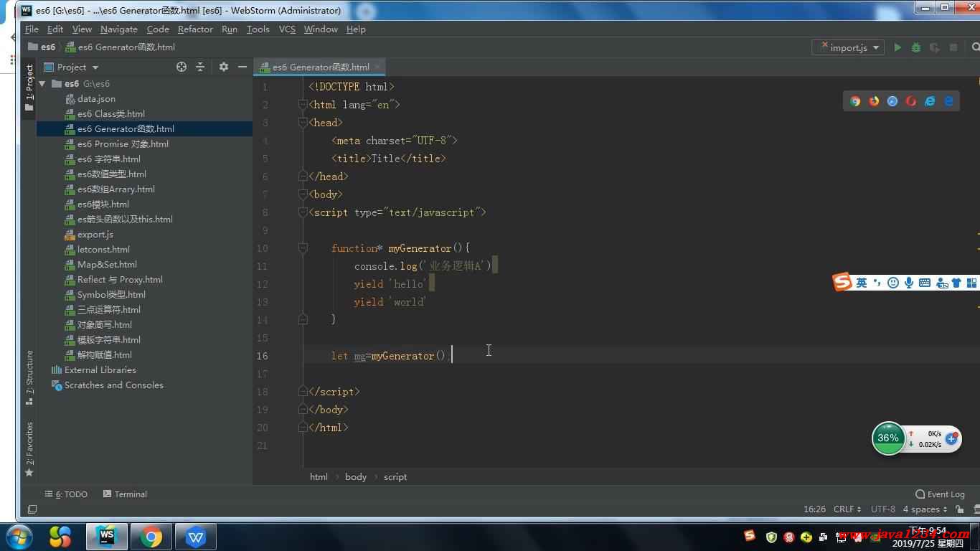
Task: Click the script breadcrumb in editor
Action: pos(395,476)
